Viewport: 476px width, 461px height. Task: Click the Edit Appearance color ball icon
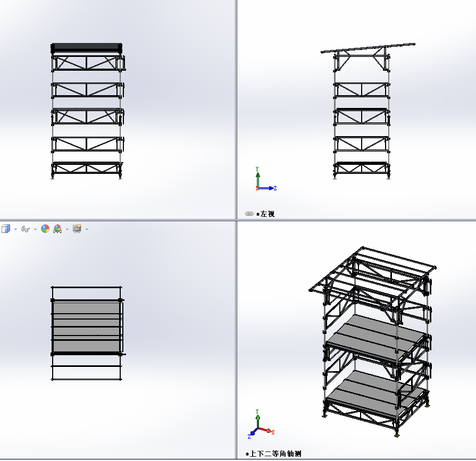pos(45,229)
